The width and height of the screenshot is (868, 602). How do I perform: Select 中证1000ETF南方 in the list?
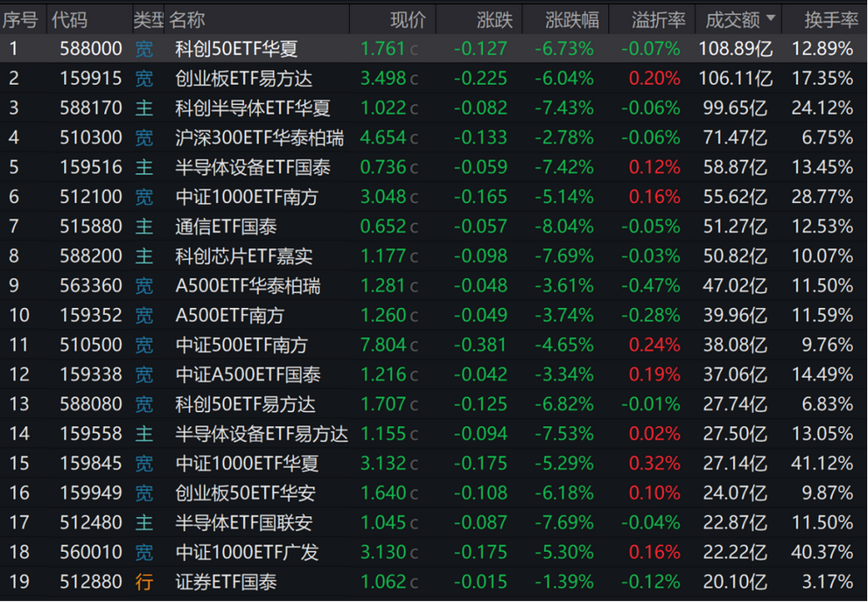(247, 197)
